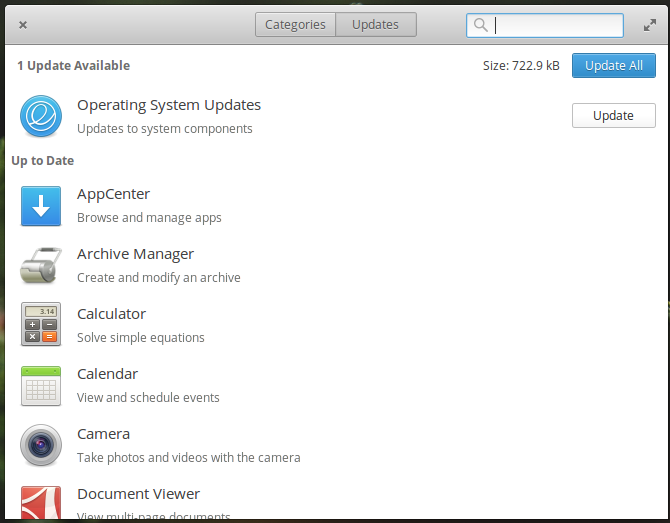Click the Calculator app icon

[x=41, y=324]
